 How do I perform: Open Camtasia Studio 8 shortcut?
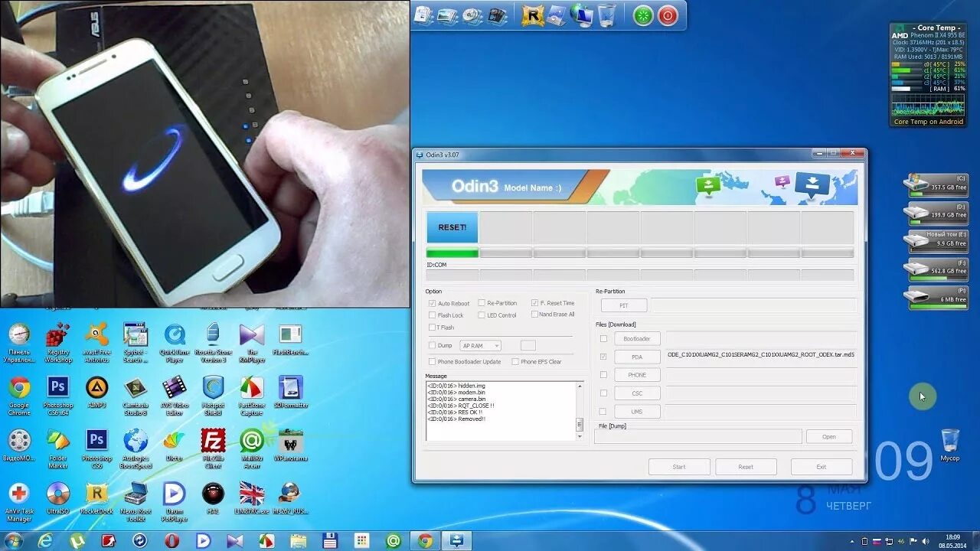[136, 396]
